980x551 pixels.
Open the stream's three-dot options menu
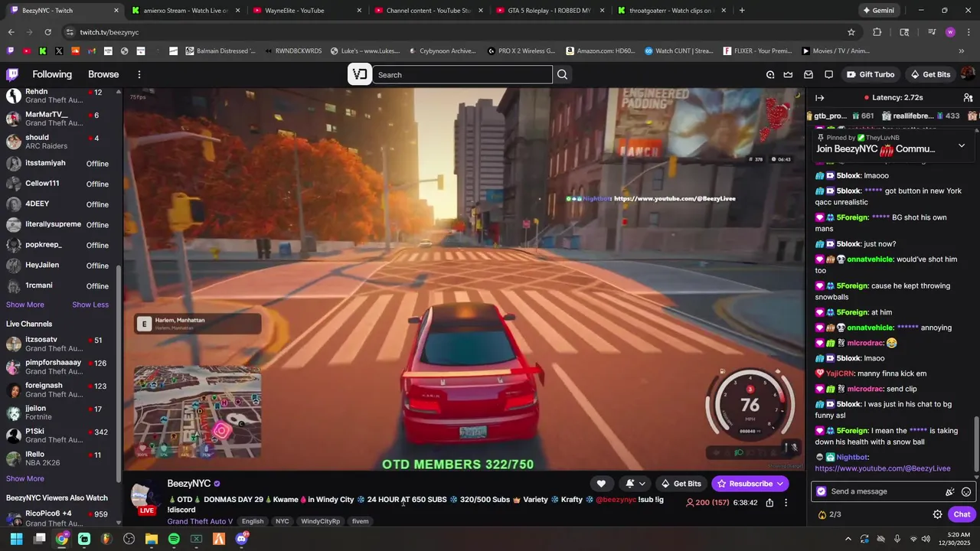point(786,503)
